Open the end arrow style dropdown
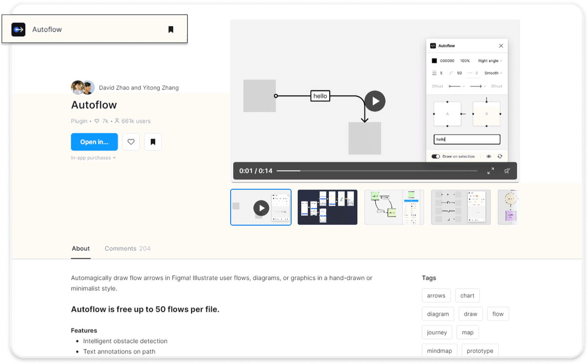 [x=478, y=86]
